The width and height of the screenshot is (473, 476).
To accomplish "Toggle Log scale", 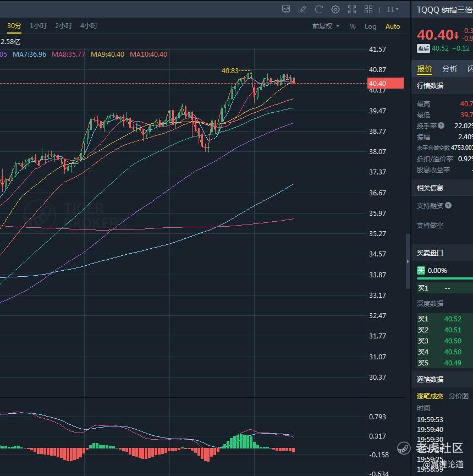I will click(371, 26).
